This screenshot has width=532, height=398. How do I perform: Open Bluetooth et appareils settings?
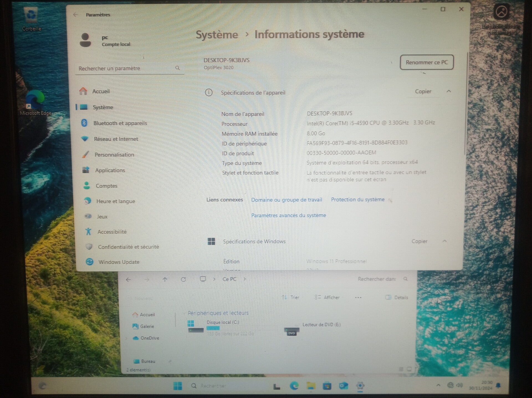tap(120, 123)
